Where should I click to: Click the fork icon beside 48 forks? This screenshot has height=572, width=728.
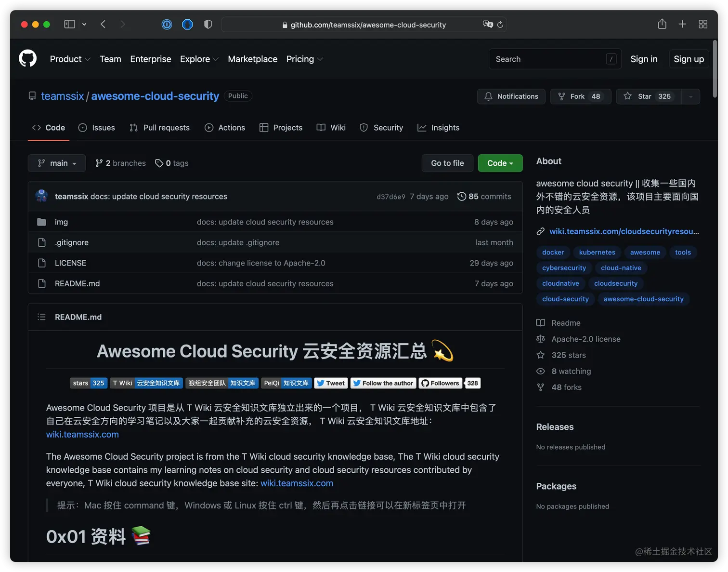pos(541,387)
